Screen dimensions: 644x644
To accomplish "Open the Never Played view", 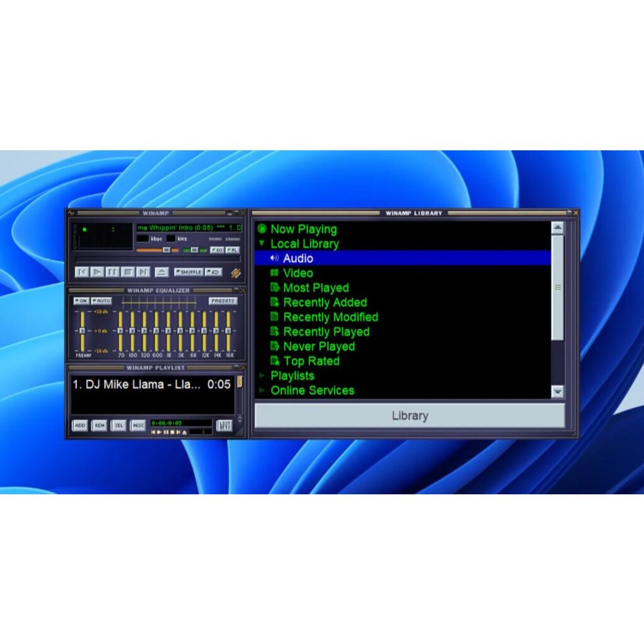I will [x=319, y=347].
